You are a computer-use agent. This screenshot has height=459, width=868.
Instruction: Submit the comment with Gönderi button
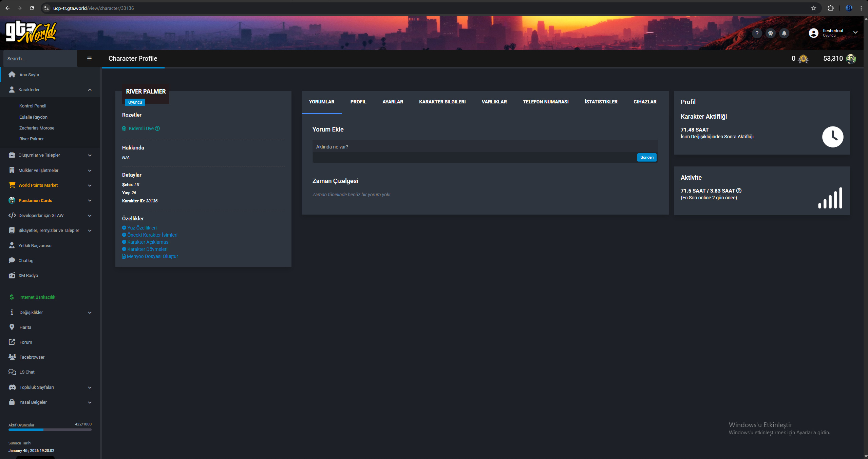click(x=647, y=157)
